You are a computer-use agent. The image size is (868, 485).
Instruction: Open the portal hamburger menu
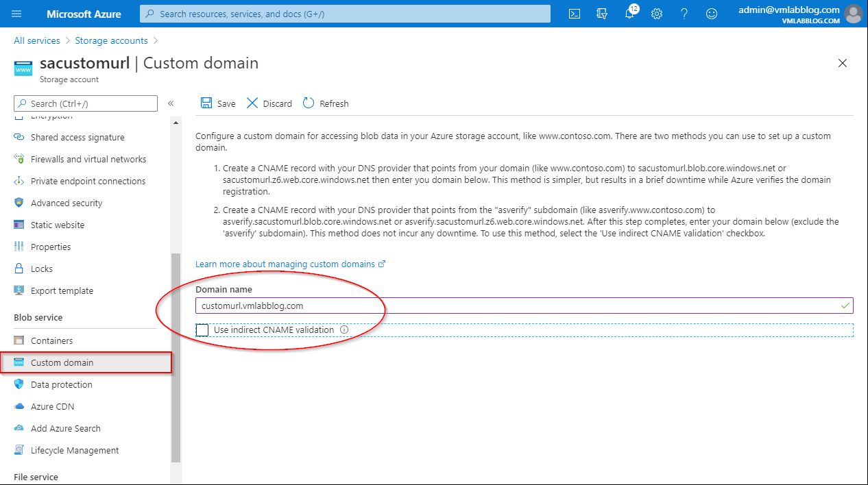[x=17, y=13]
